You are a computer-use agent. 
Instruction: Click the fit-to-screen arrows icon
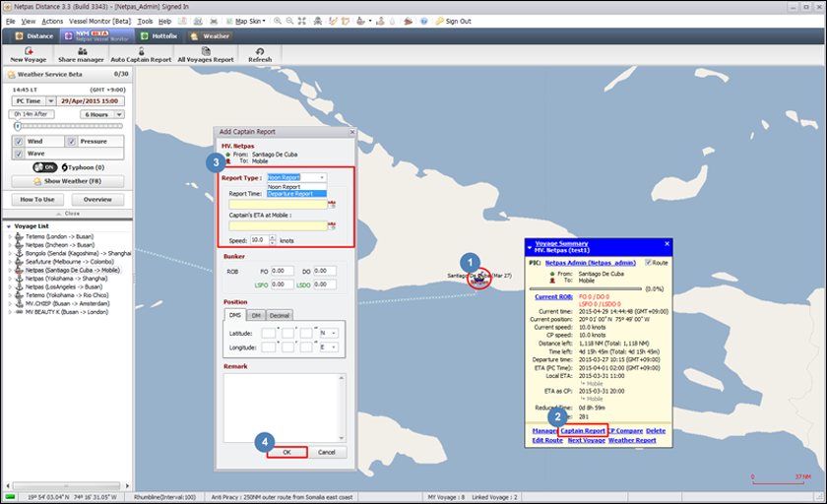[x=301, y=21]
